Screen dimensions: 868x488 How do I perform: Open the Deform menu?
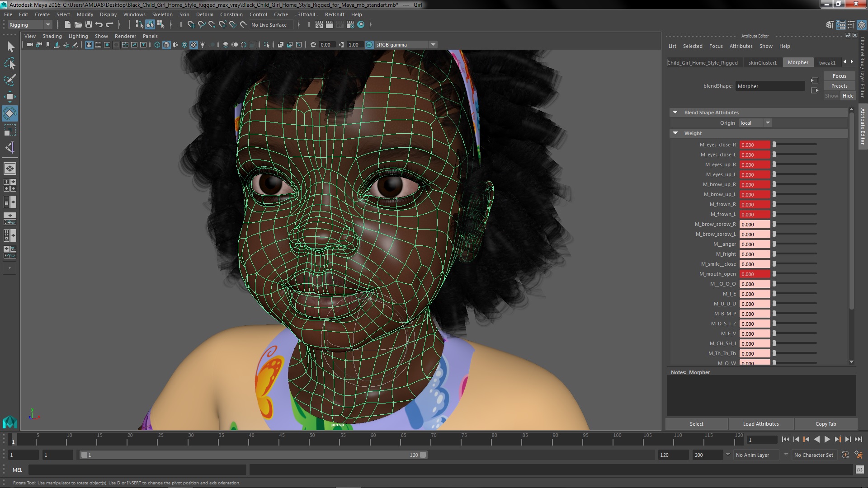pos(204,14)
